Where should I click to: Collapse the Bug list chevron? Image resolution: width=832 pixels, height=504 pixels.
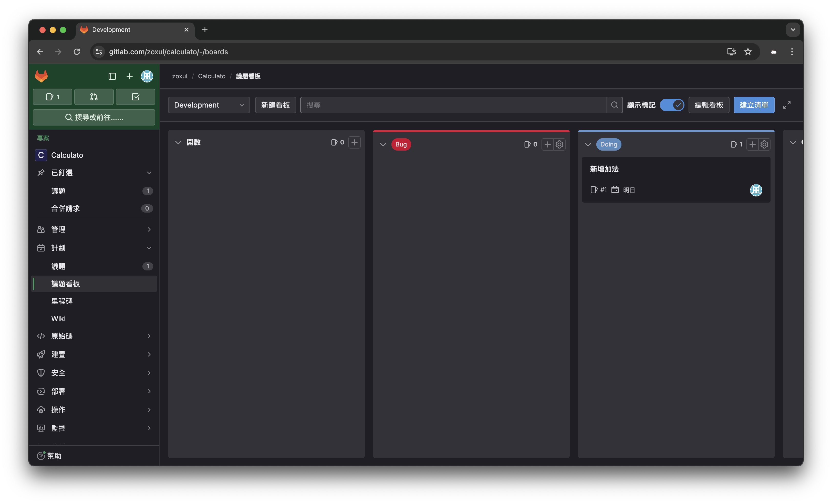[383, 144]
